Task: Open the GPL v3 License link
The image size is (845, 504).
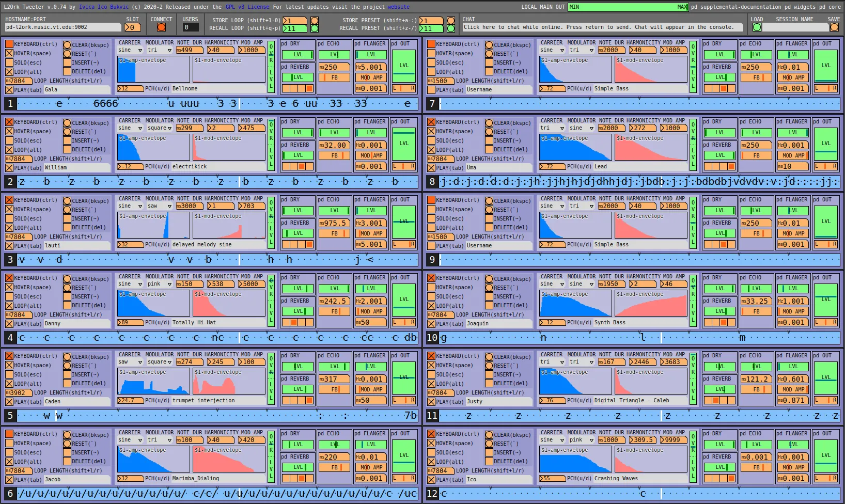Action: [x=247, y=7]
